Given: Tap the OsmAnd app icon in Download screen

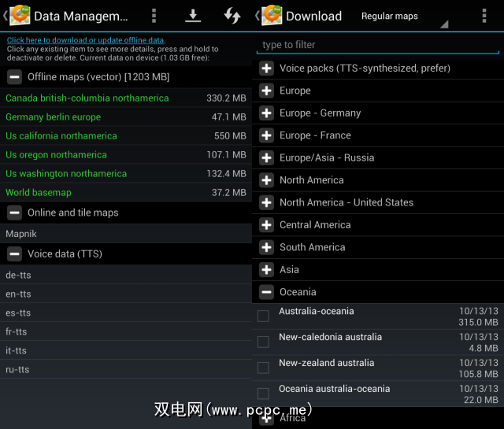Looking at the screenshot, I should (x=272, y=15).
